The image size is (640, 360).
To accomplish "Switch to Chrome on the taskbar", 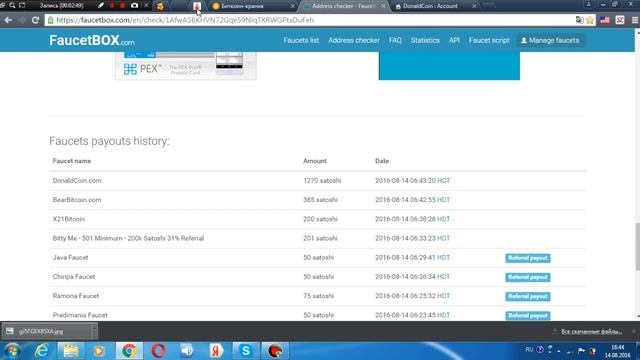I will tap(129, 351).
